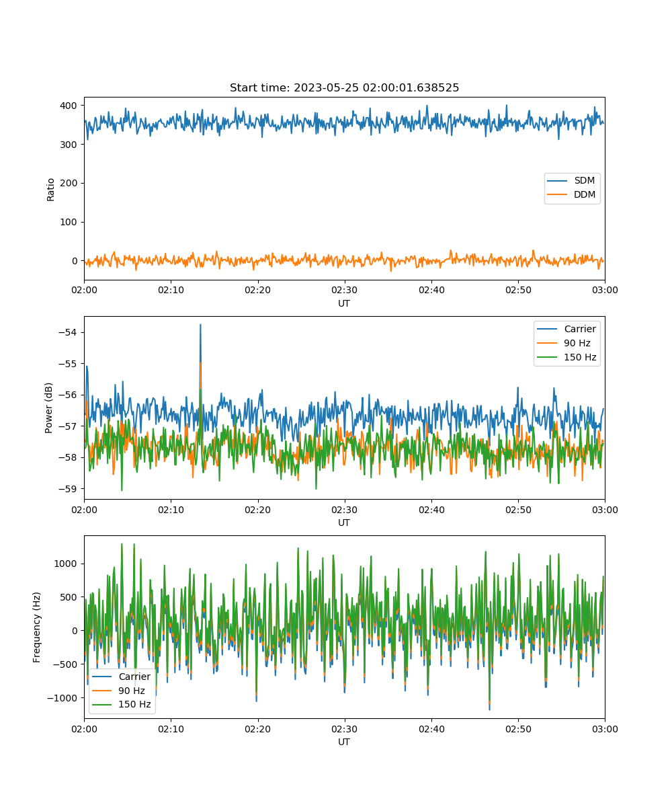Click the 'Power (dB)' y-axis label
This screenshot has height=807, width=672.
pos(49,408)
